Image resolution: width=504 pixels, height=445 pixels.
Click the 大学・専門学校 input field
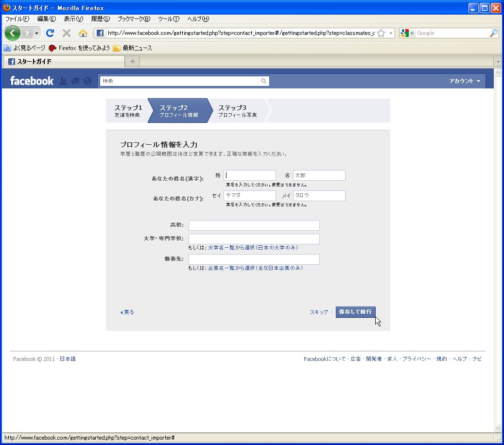coord(254,239)
